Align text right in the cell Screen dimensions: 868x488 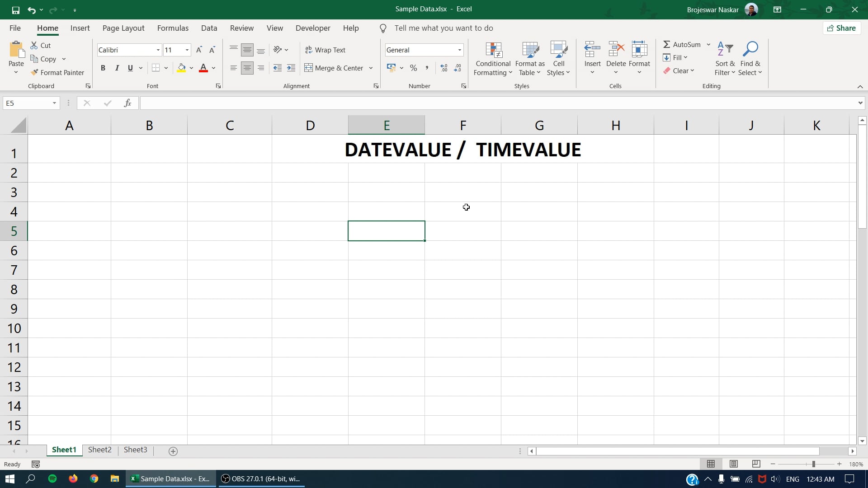point(261,68)
